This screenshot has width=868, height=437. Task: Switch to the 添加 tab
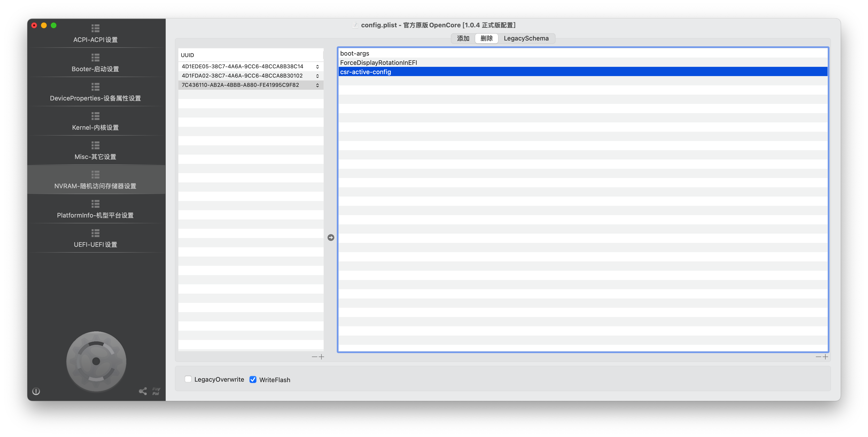click(463, 39)
